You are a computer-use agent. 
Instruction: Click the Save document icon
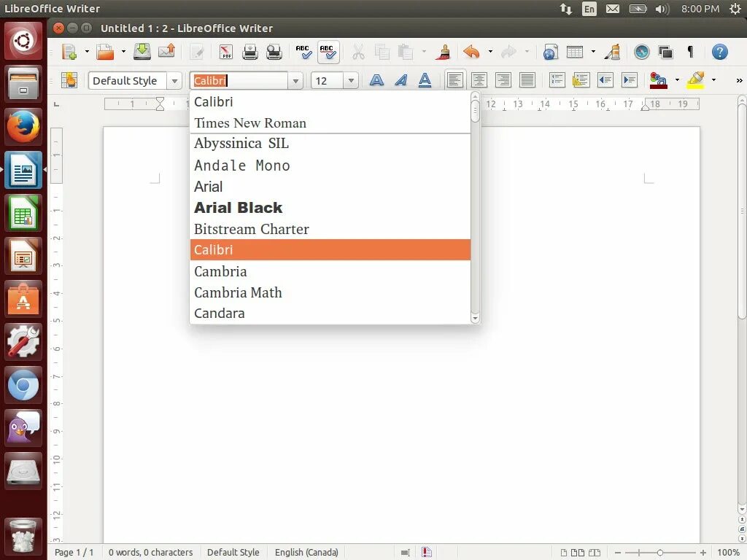tap(142, 52)
